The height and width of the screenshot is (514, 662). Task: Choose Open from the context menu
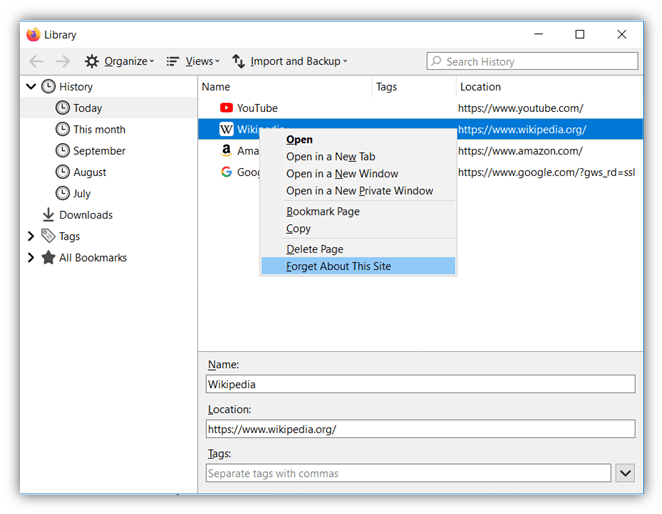[358, 139]
